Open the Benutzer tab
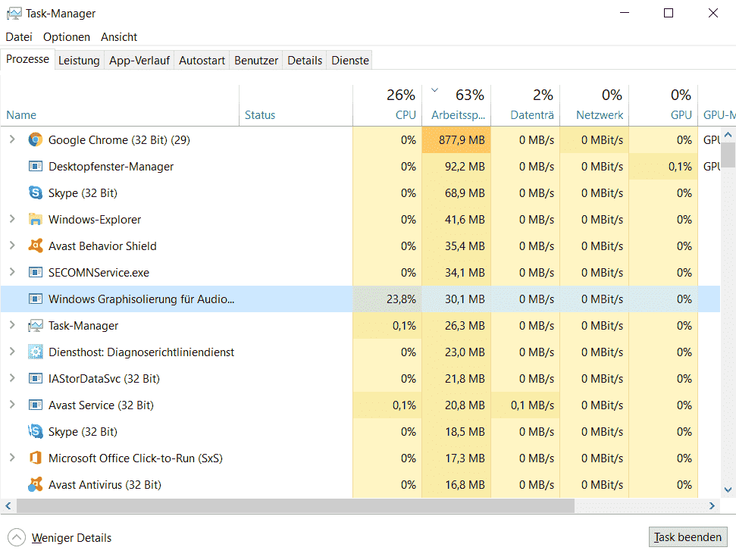 (256, 61)
